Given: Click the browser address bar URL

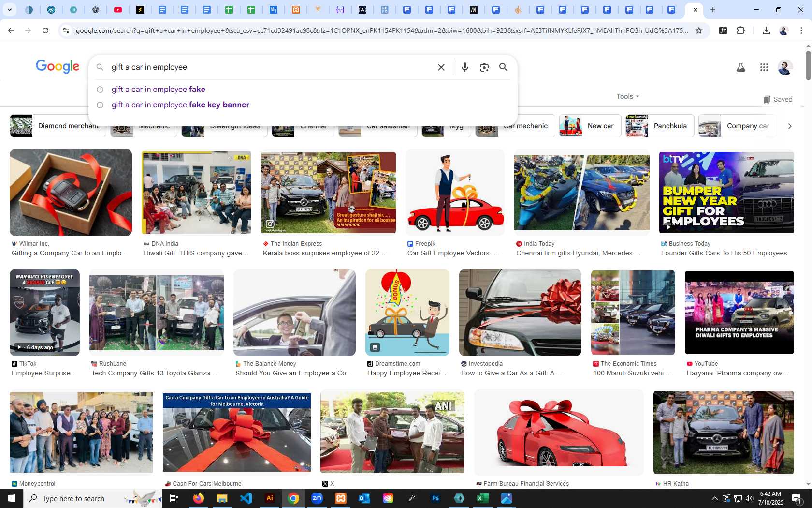Looking at the screenshot, I should pos(382,30).
